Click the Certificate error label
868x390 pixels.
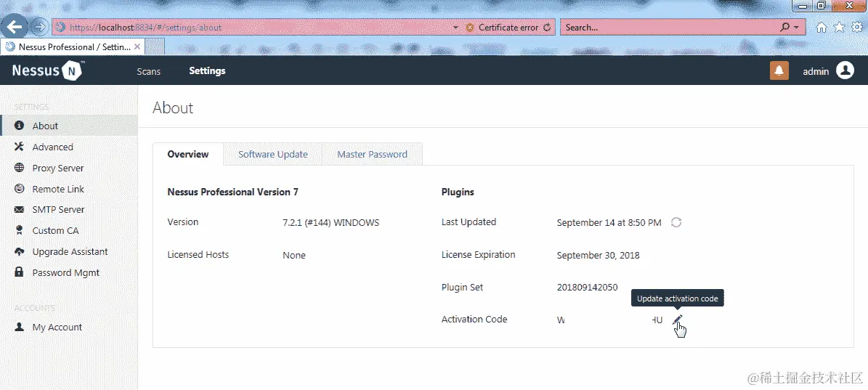(508, 27)
